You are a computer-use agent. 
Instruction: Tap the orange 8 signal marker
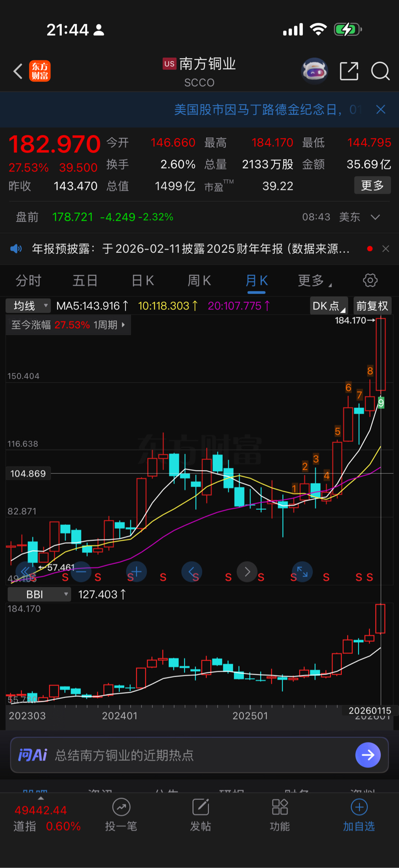tap(370, 371)
